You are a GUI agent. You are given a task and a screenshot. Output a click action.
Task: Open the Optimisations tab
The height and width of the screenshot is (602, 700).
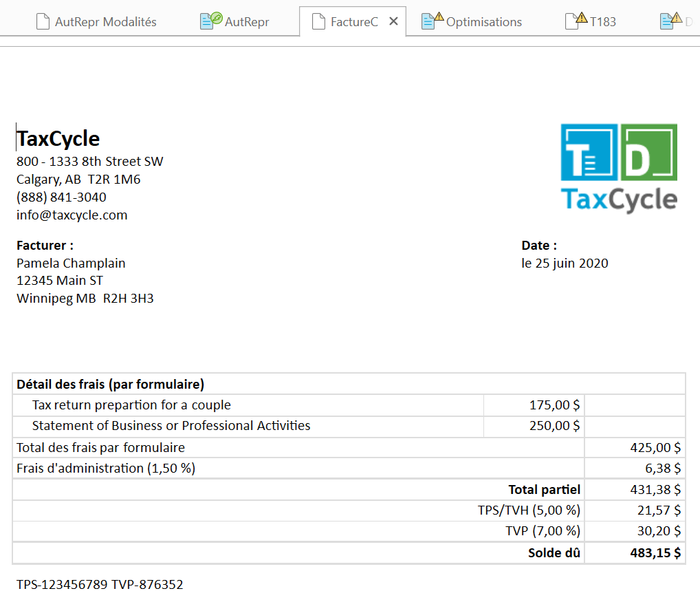pyautogui.click(x=472, y=21)
